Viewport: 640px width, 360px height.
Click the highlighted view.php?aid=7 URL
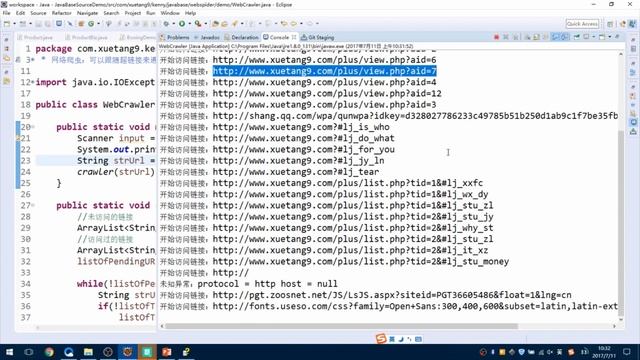[324, 71]
